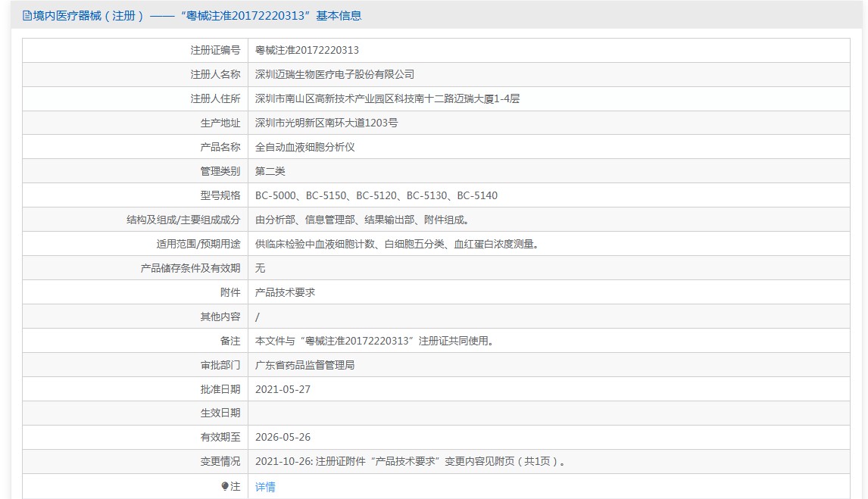Select production address 深圳市光明新区南环大道1203号
The height and width of the screenshot is (499, 868).
tap(326, 123)
